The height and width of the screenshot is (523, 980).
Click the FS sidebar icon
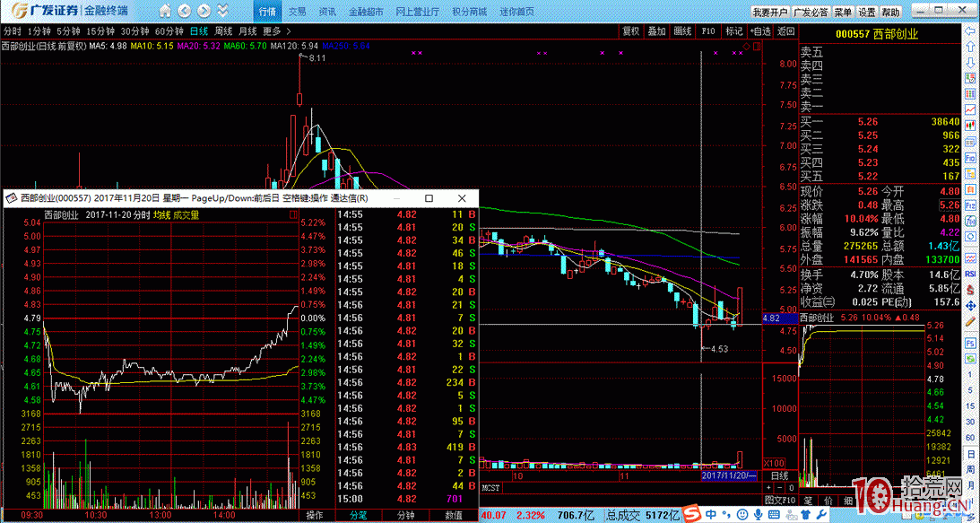[x=970, y=343]
